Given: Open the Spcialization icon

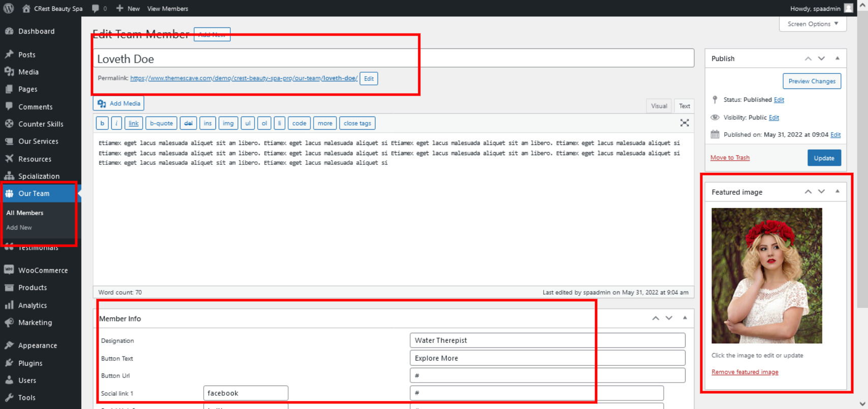Looking at the screenshot, I should tap(9, 176).
